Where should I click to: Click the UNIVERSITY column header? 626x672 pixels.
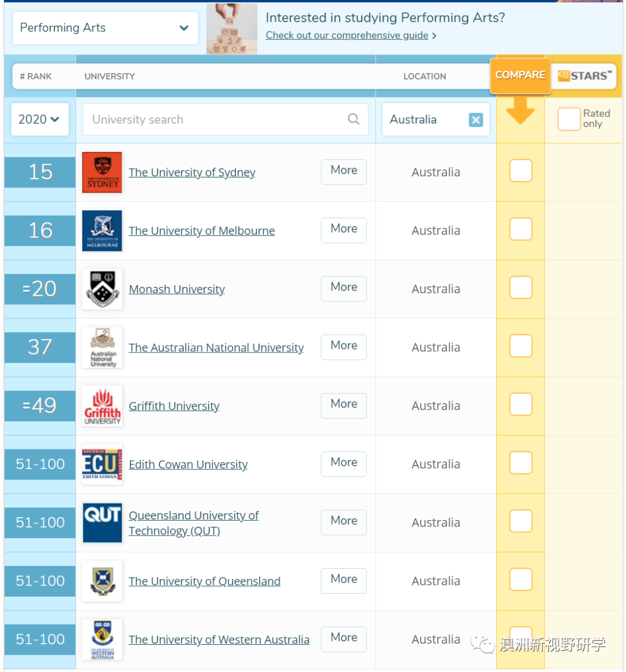point(110,77)
